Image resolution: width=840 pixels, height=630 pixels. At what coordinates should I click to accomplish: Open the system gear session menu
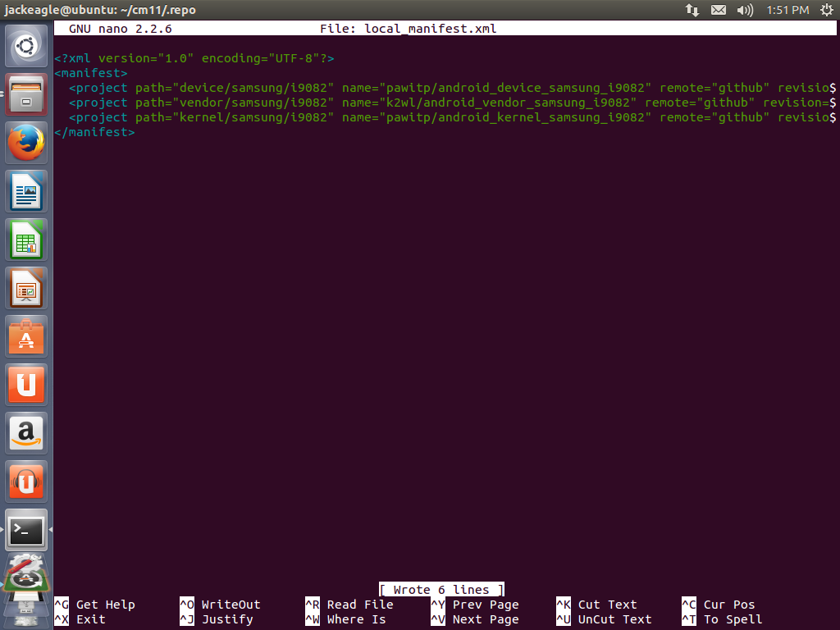tap(827, 10)
